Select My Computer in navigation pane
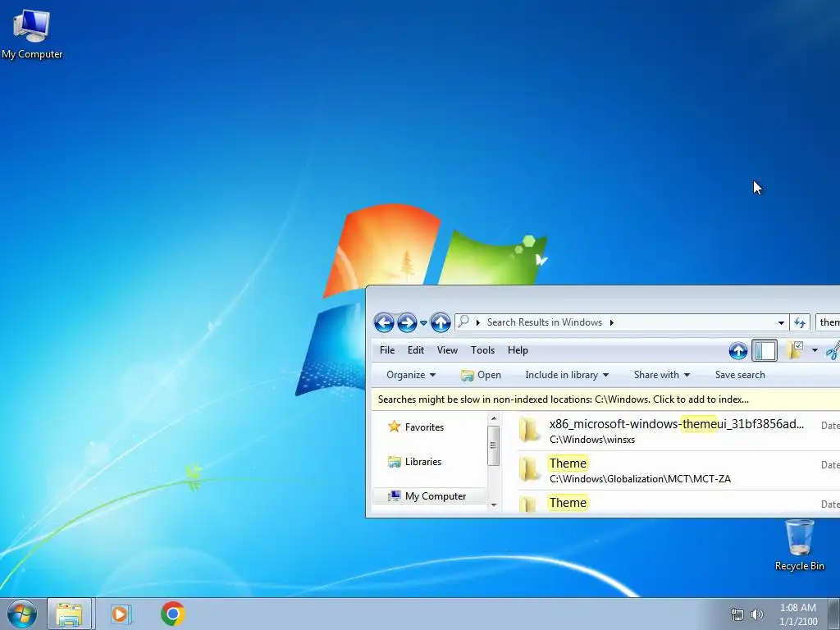 [x=436, y=496]
